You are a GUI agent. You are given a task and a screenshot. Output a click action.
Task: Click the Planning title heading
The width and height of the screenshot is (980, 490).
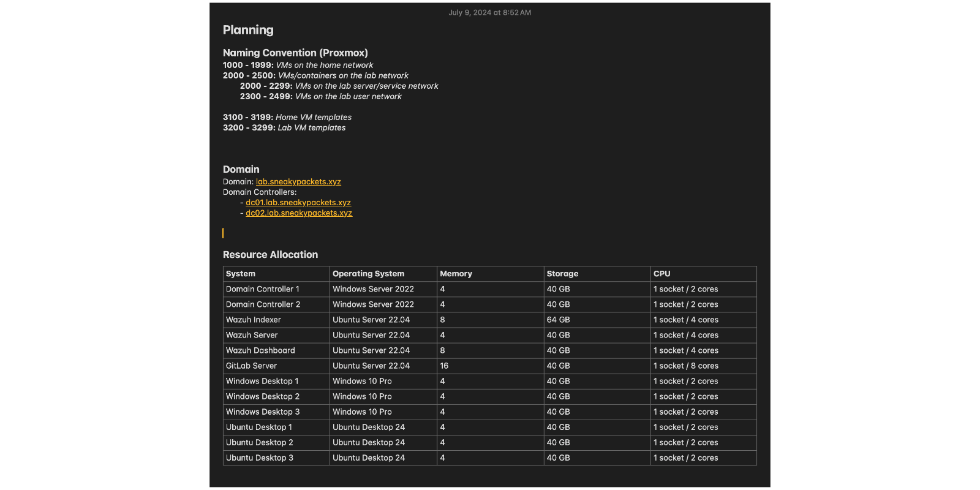[248, 30]
